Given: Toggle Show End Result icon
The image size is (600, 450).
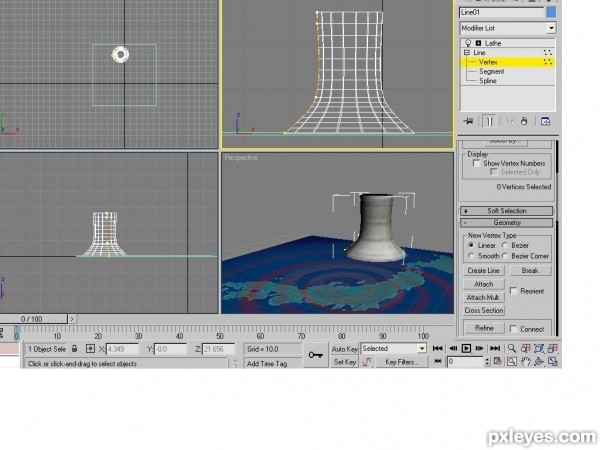Looking at the screenshot, I should [489, 121].
